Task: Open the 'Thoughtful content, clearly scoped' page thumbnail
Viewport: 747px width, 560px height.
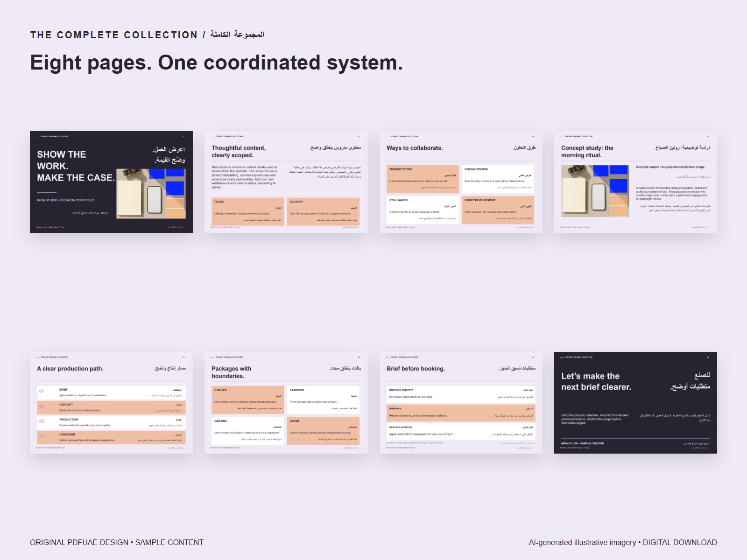Action: coord(286,182)
